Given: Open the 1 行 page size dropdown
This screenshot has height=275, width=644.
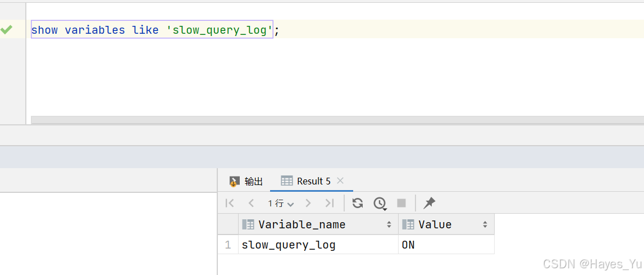Looking at the screenshot, I should pyautogui.click(x=281, y=203).
